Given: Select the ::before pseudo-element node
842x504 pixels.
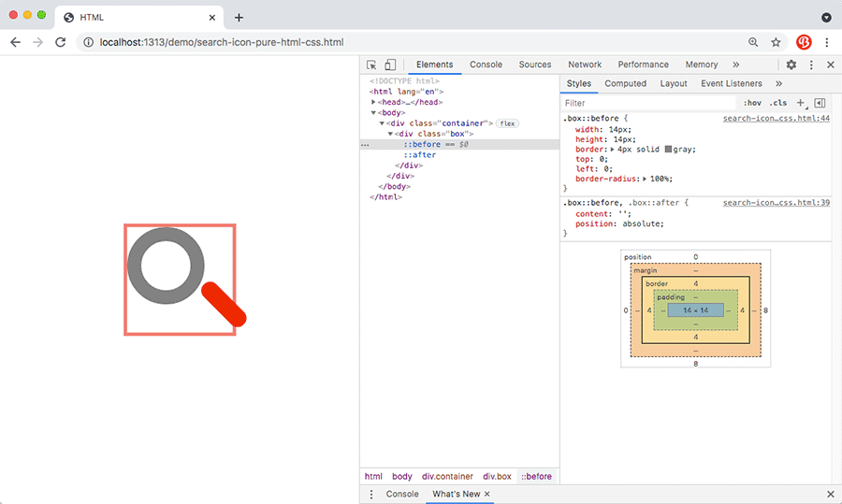Looking at the screenshot, I should tap(422, 144).
